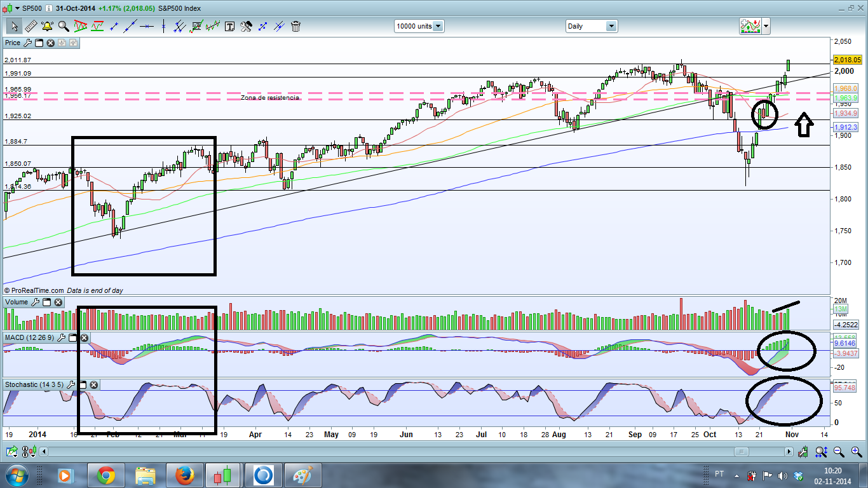Open the wrench and hammer tools icon
The width and height of the screenshot is (868, 488).
(x=246, y=26)
